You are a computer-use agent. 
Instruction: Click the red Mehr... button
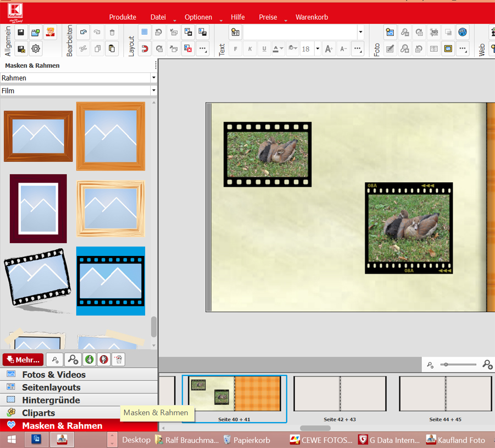pos(23,360)
